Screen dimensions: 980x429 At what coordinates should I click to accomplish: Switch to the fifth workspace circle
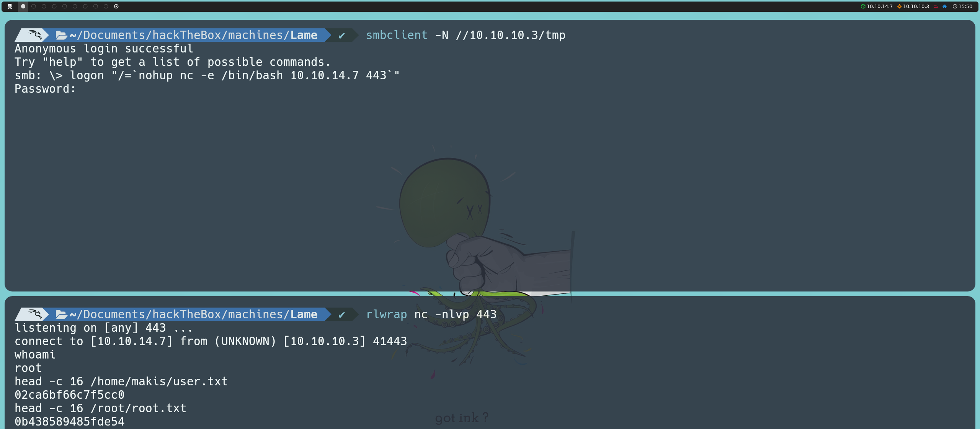(x=65, y=6)
